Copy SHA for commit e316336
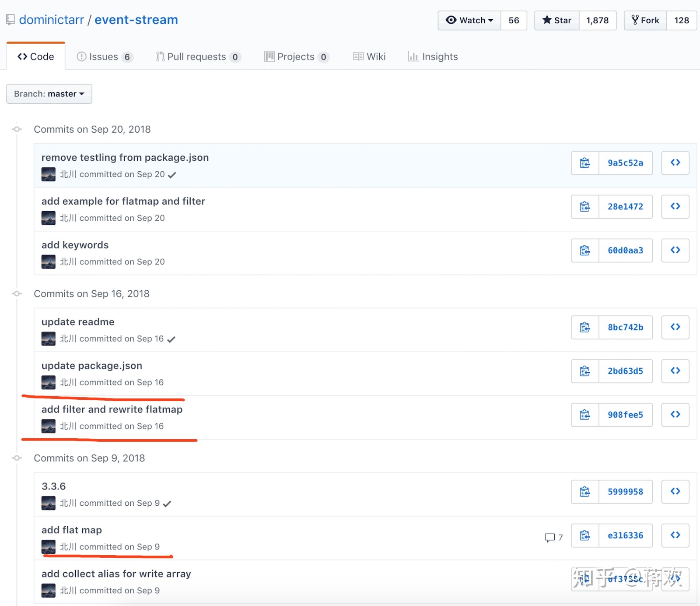 tap(585, 536)
